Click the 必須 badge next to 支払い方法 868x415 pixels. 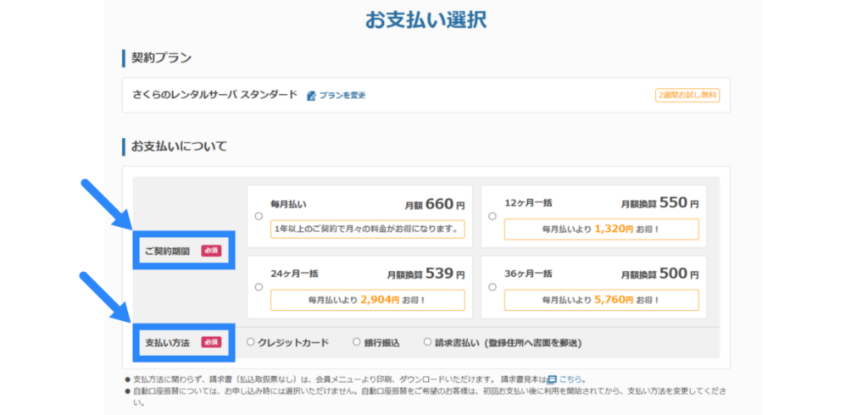coord(210,342)
